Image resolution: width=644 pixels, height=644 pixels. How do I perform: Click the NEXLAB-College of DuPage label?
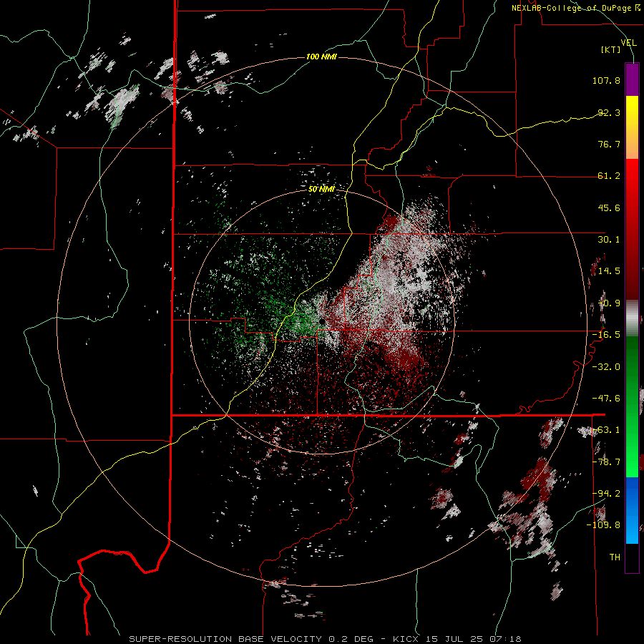[575, 8]
